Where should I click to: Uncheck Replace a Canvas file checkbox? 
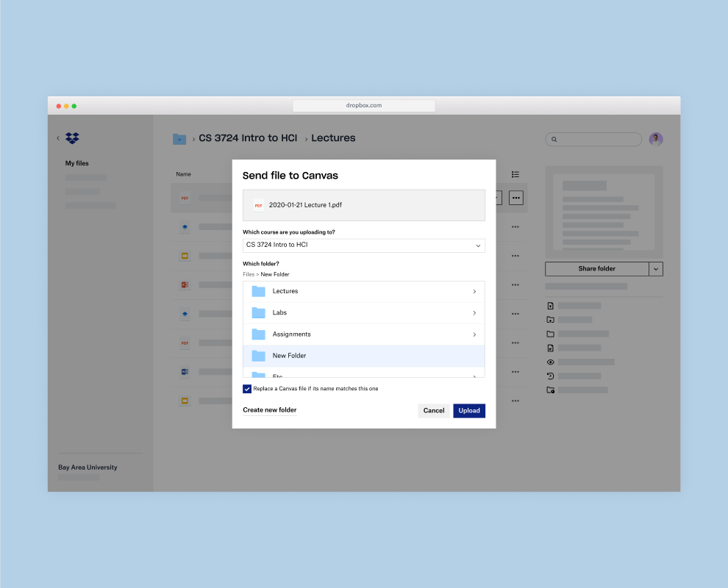coord(247,388)
